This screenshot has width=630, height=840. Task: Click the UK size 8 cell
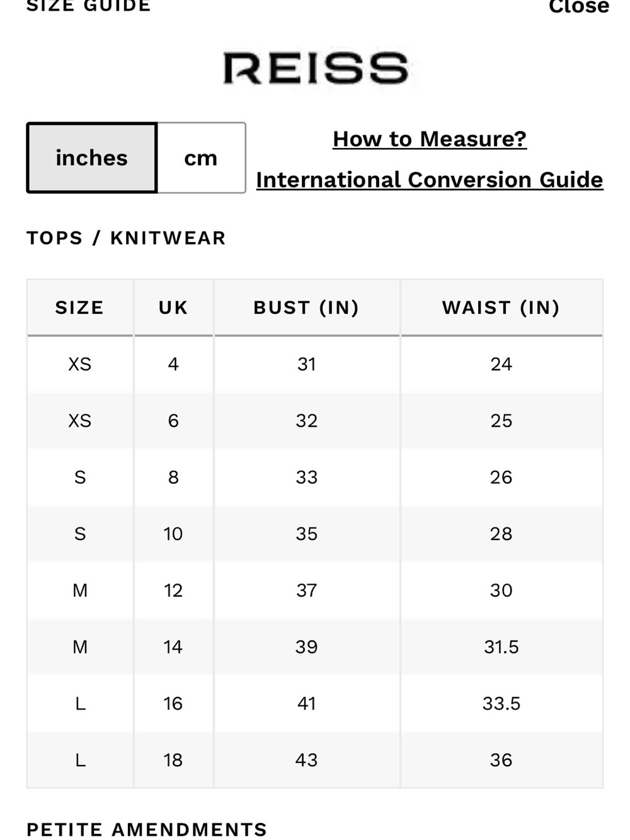point(173,477)
